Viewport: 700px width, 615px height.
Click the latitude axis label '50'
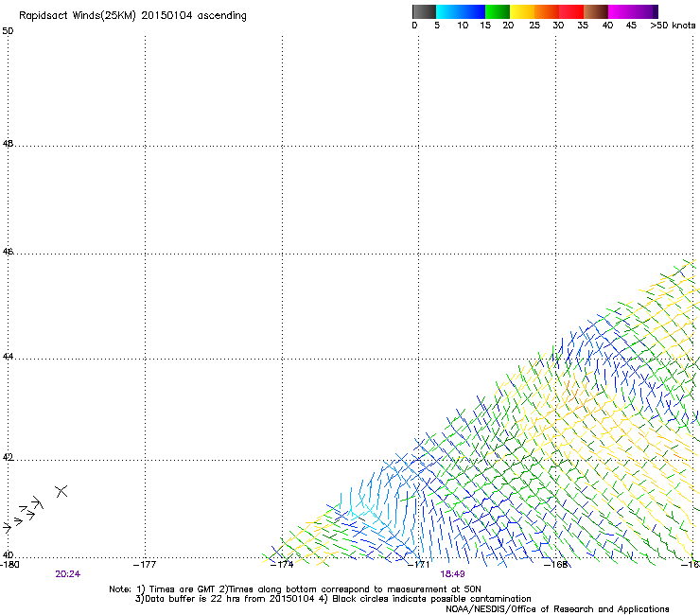8,31
